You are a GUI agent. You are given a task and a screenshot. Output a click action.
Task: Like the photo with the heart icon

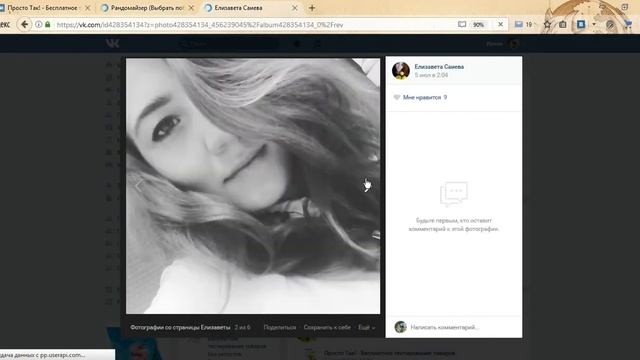tap(396, 97)
